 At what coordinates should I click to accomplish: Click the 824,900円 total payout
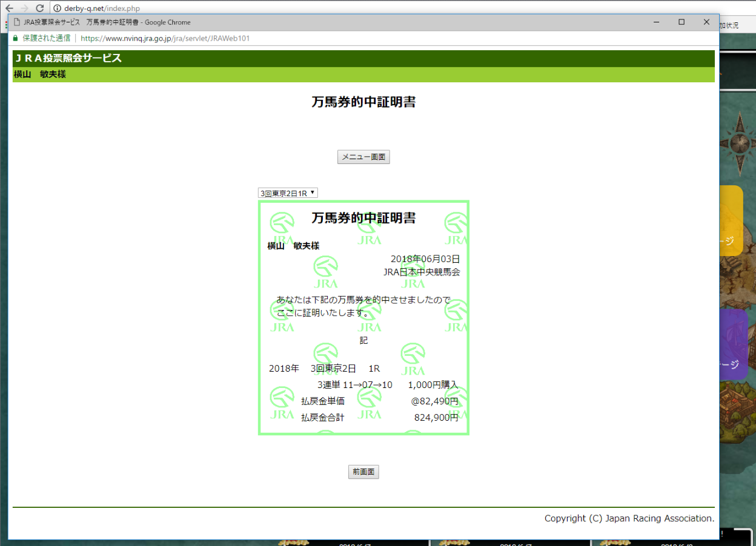[436, 418]
